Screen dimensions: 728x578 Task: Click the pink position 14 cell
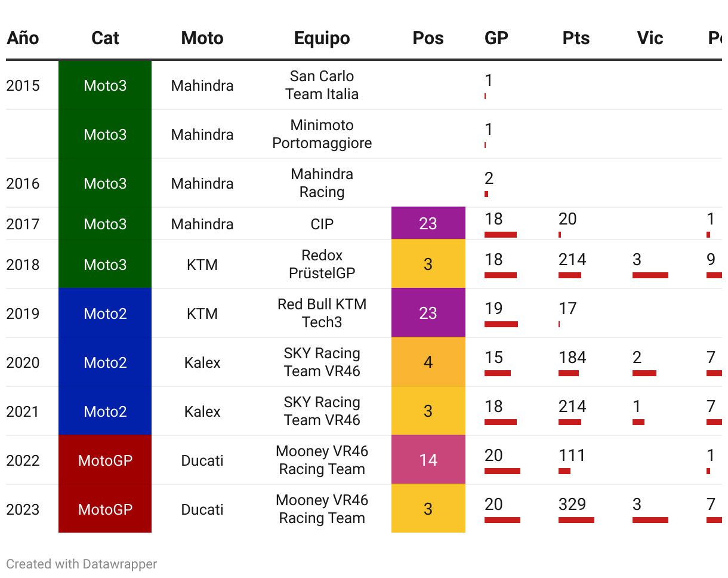pos(428,460)
